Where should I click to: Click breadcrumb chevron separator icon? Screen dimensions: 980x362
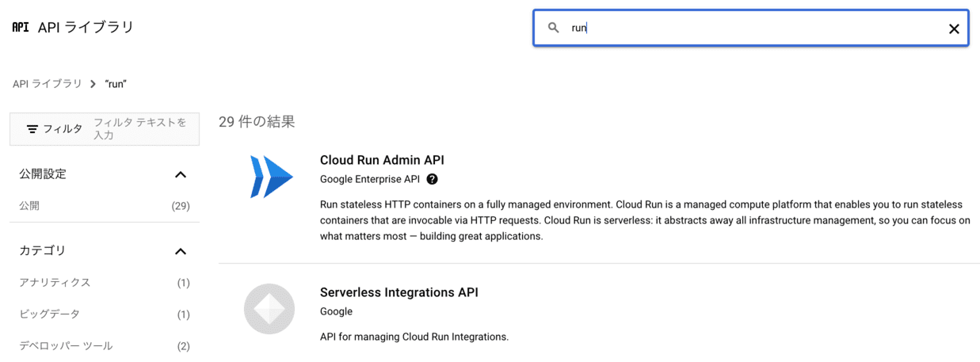(x=93, y=84)
